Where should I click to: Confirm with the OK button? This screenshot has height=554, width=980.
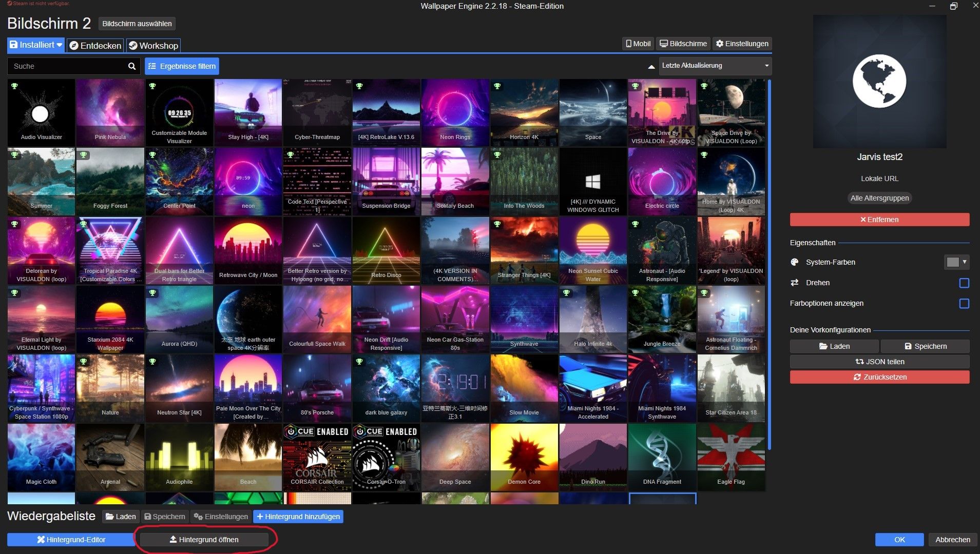(899, 540)
